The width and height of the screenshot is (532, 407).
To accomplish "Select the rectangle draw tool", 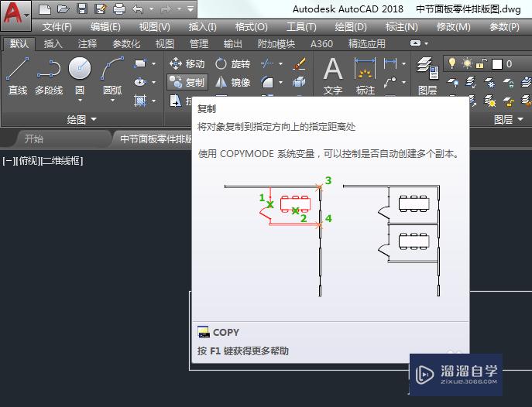I will 140,63.
